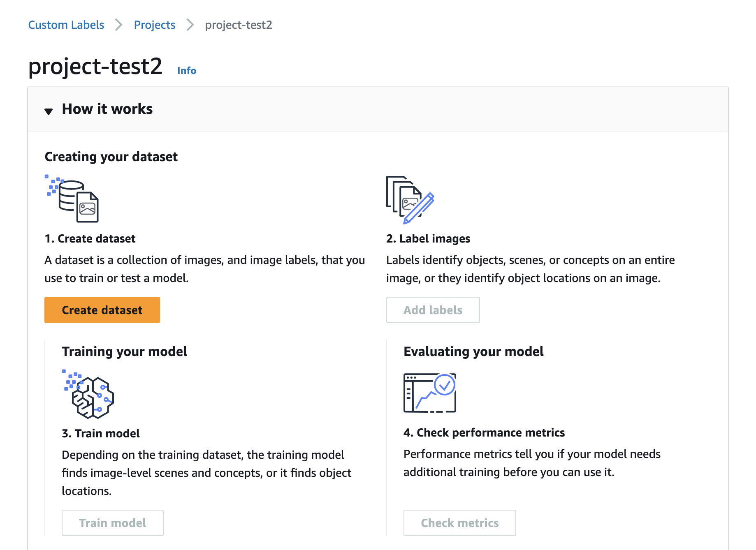Click the Add labels button
Screen dimensions: 756x550
click(x=433, y=310)
